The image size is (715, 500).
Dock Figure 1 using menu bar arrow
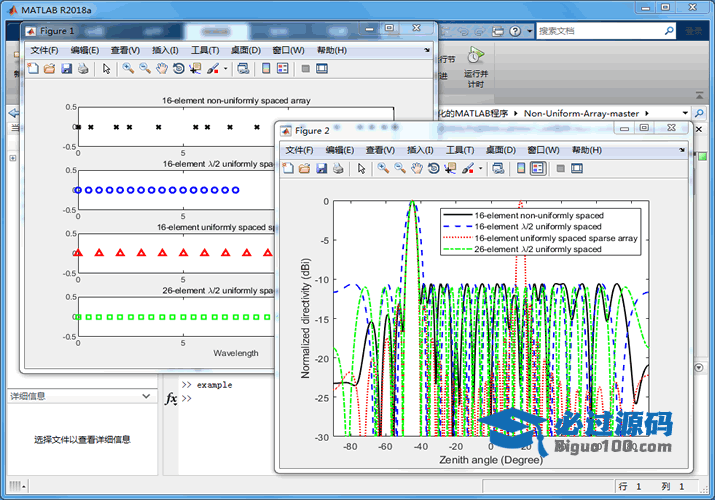[x=427, y=50]
